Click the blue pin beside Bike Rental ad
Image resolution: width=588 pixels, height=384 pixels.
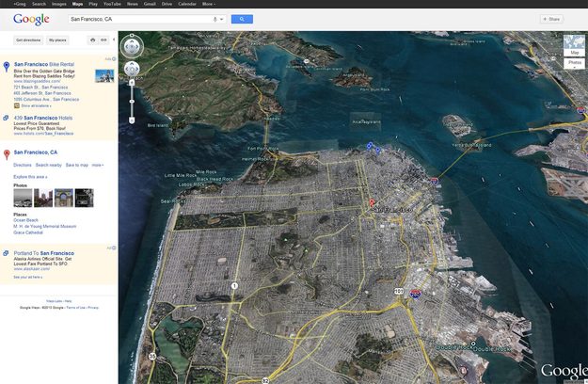click(x=7, y=67)
